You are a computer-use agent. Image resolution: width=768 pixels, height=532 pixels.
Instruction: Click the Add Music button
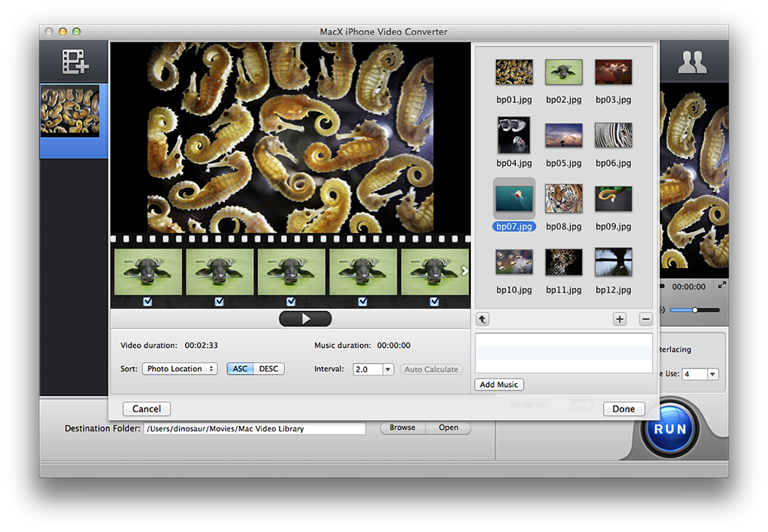498,385
